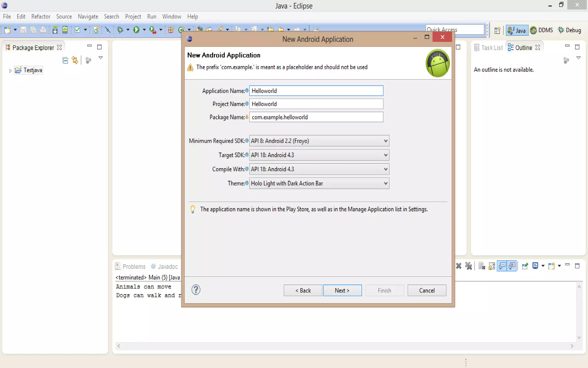Click the Skip All Breakpoints icon
The height and width of the screenshot is (368, 588).
click(x=108, y=30)
